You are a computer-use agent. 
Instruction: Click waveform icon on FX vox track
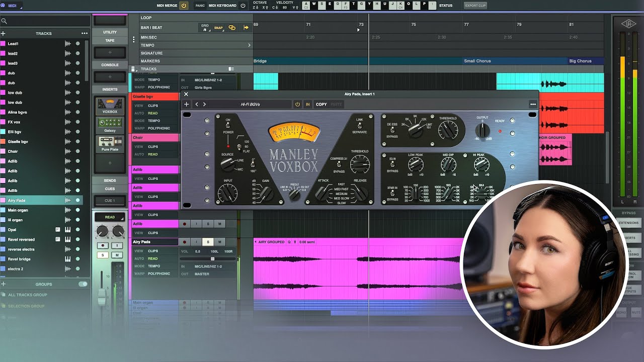click(68, 122)
